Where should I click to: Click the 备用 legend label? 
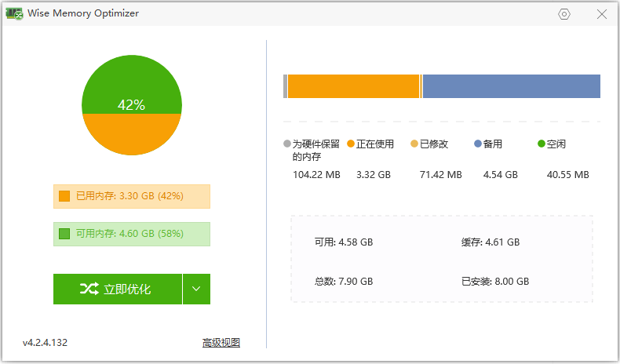[x=493, y=144]
